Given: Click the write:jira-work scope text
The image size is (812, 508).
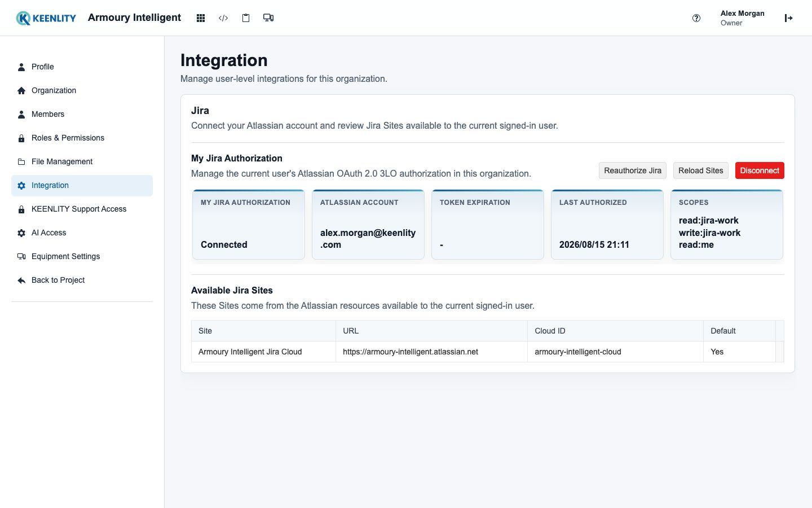Looking at the screenshot, I should (710, 233).
